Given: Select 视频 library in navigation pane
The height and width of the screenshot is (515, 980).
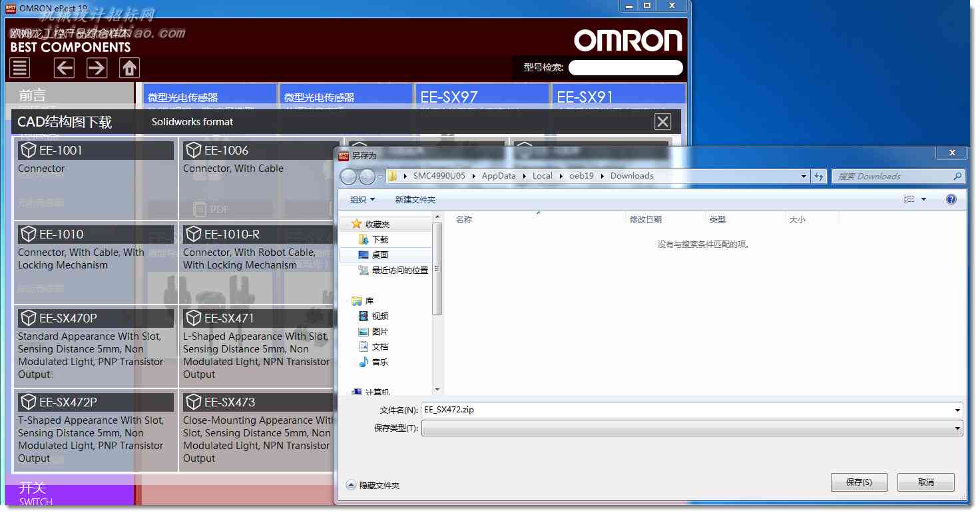Looking at the screenshot, I should pyautogui.click(x=380, y=316).
